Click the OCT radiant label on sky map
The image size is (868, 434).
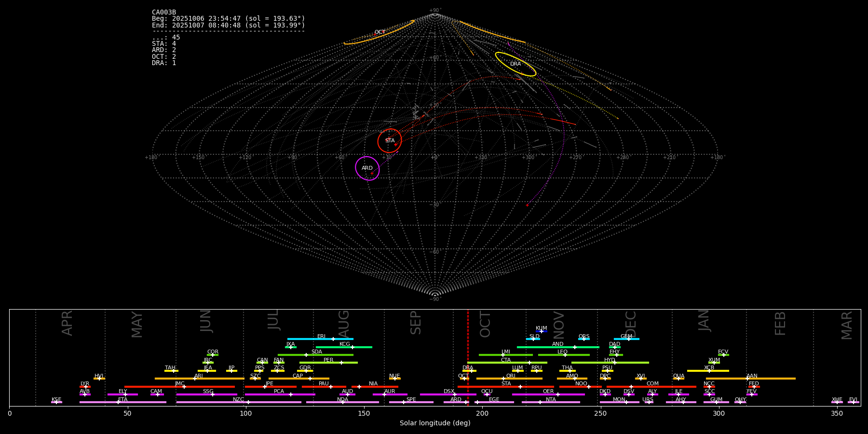click(x=380, y=32)
